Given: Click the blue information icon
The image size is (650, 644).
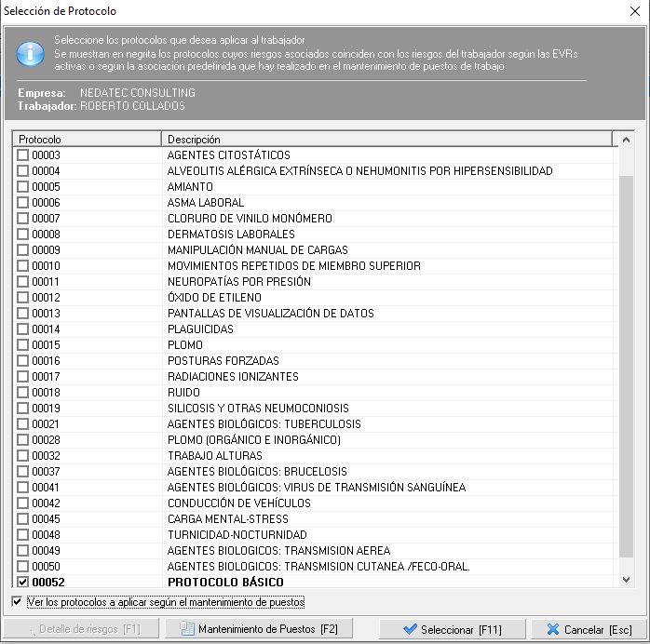Looking at the screenshot, I should pyautogui.click(x=30, y=54).
